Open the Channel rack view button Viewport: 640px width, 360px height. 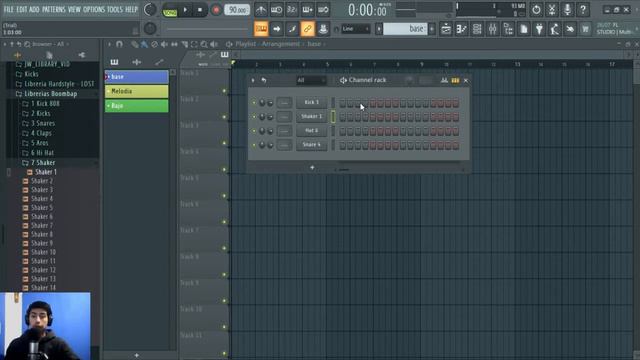click(x=477, y=29)
